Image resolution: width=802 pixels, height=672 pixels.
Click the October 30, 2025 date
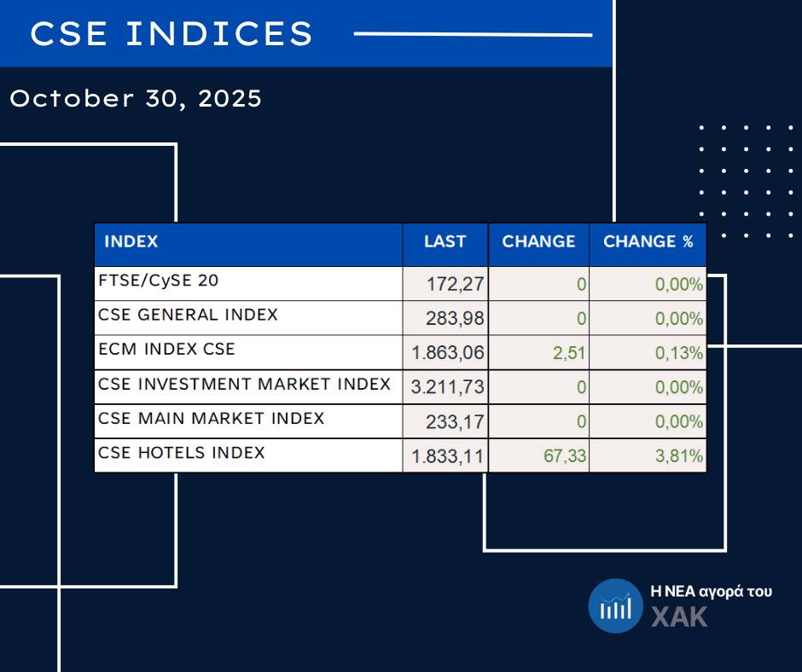click(x=136, y=99)
